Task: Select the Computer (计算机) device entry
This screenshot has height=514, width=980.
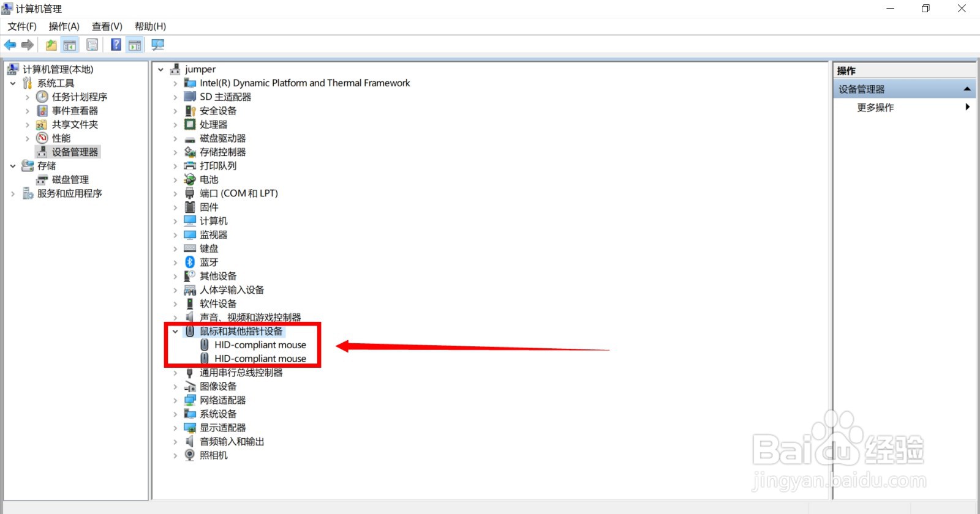Action: coord(214,221)
